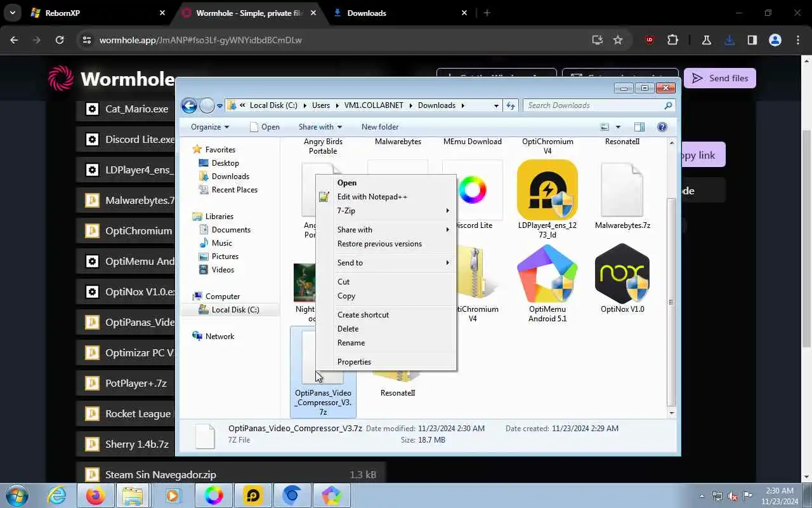
Task: Select the Discord Lite color wheel icon
Action: click(x=472, y=189)
